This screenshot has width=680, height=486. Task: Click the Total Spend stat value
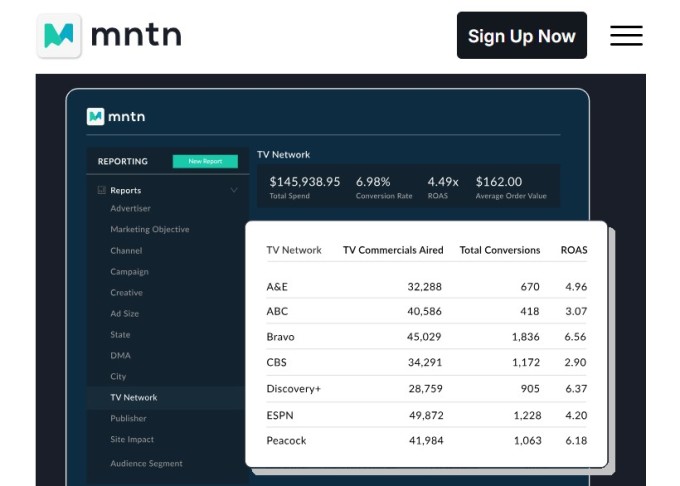304,182
